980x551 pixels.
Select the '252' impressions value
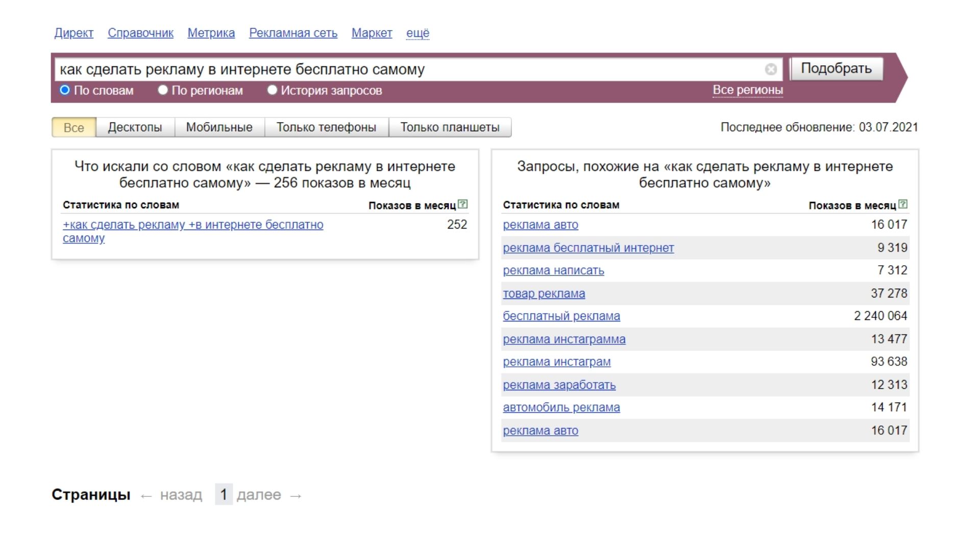[457, 224]
